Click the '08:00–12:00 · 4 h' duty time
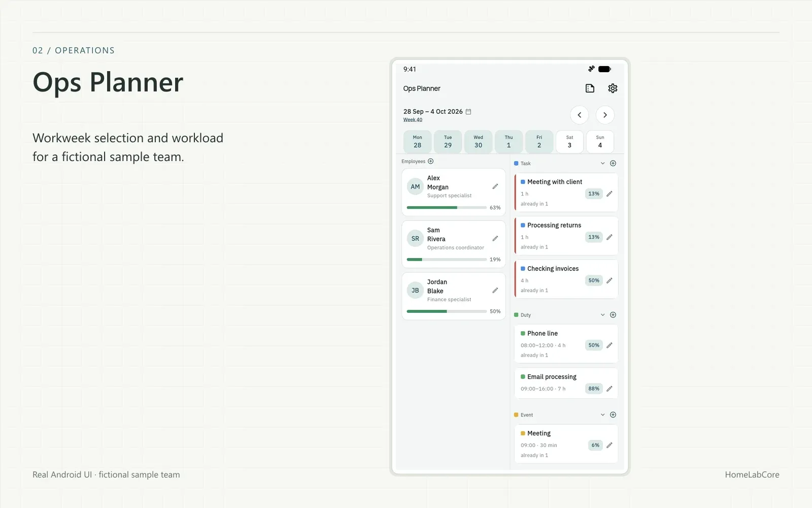 pos(543,345)
